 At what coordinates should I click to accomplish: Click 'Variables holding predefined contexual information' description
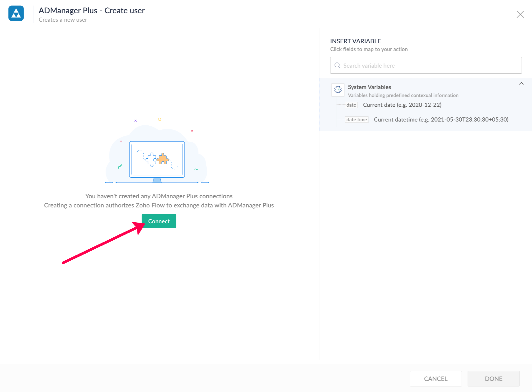click(x=403, y=95)
